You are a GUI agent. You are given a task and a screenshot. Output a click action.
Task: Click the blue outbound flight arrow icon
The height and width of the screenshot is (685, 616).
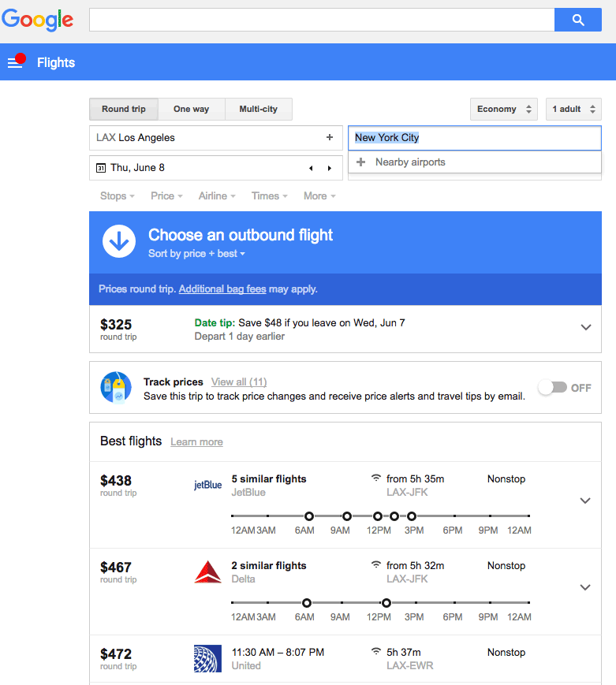(x=119, y=242)
